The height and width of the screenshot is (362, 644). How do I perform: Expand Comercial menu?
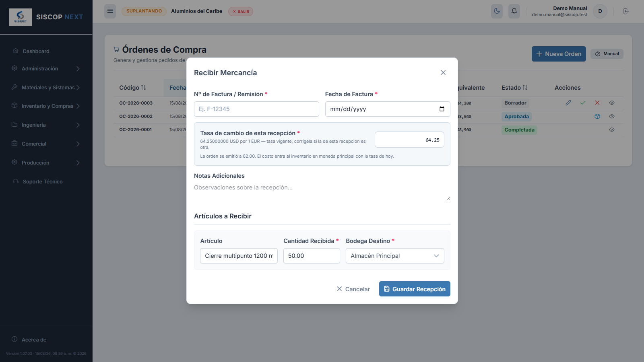pos(46,144)
